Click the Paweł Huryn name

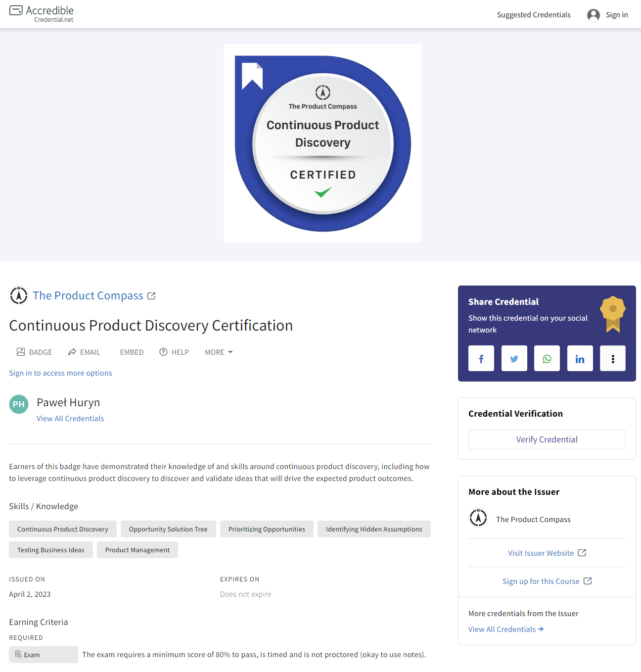(x=68, y=402)
